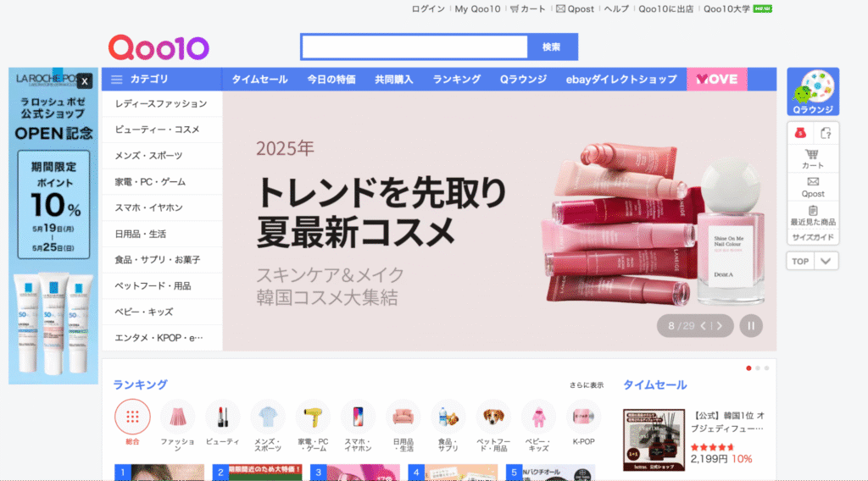
Task: Open La Roche-Posay 10% point ad
Action: (53, 226)
